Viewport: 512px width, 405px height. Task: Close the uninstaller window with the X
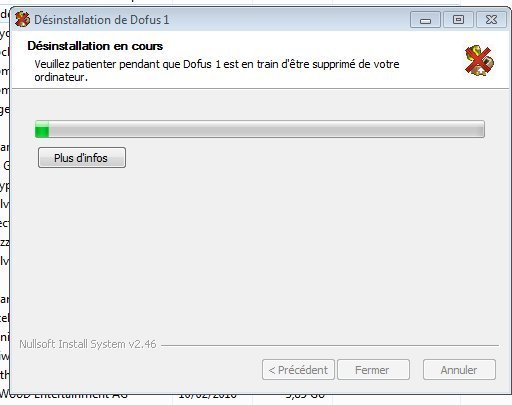491,20
